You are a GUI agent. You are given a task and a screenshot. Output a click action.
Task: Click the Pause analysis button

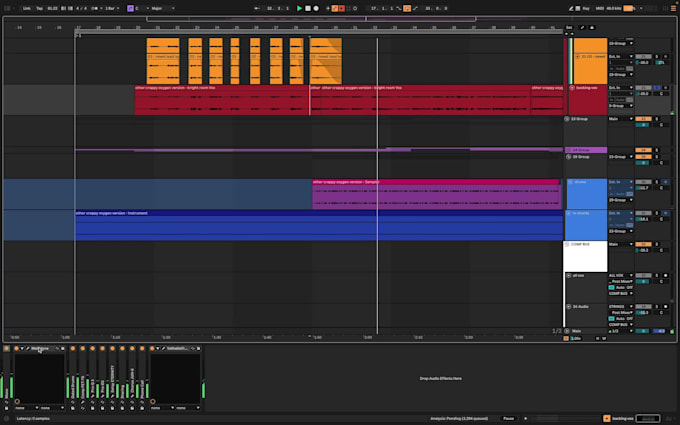point(509,418)
